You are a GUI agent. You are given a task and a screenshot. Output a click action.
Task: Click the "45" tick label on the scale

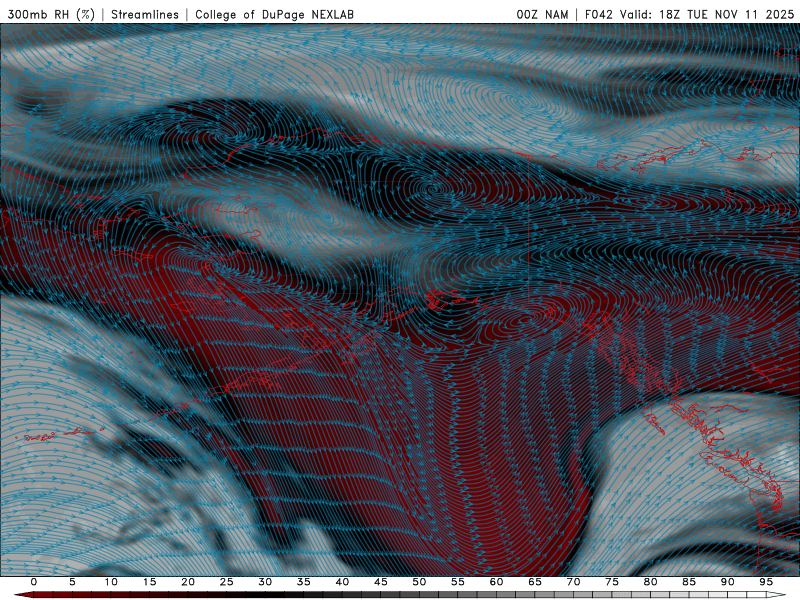coord(380,582)
